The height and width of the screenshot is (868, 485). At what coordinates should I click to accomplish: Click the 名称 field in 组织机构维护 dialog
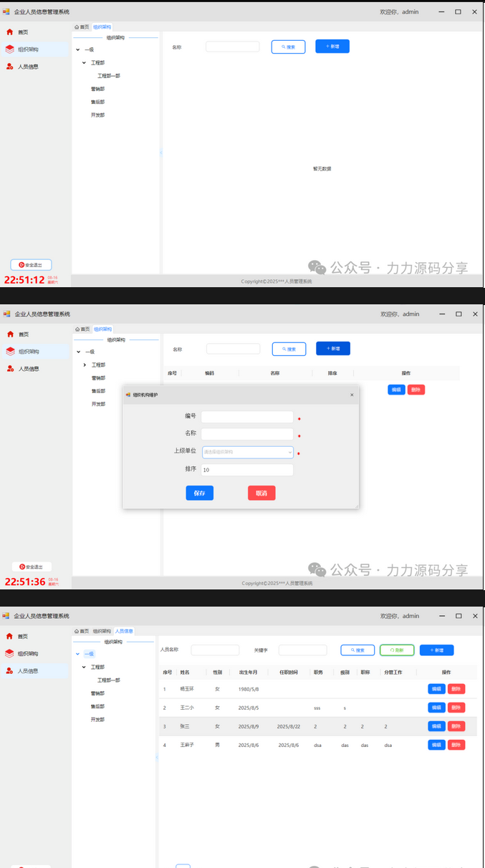(x=247, y=434)
